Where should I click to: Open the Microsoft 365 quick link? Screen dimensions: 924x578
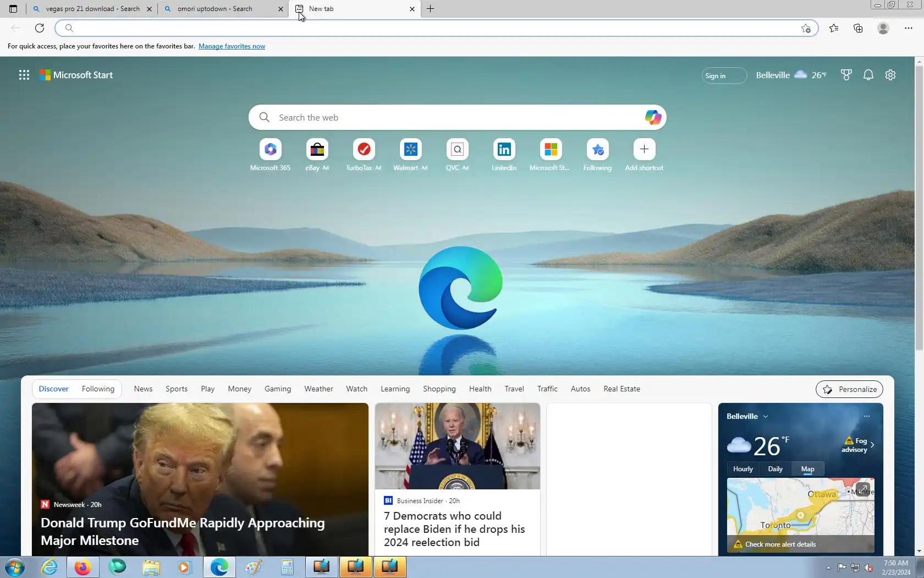270,155
